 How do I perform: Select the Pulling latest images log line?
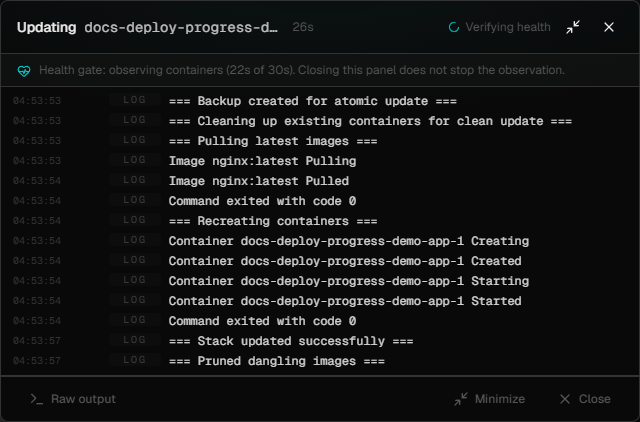273,141
